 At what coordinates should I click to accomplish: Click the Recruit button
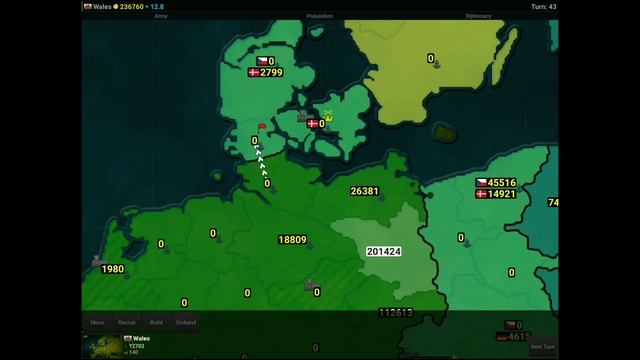pyautogui.click(x=127, y=322)
